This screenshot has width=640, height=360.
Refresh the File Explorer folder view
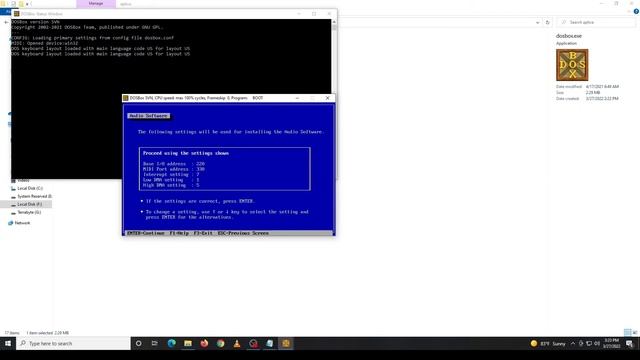(x=548, y=22)
